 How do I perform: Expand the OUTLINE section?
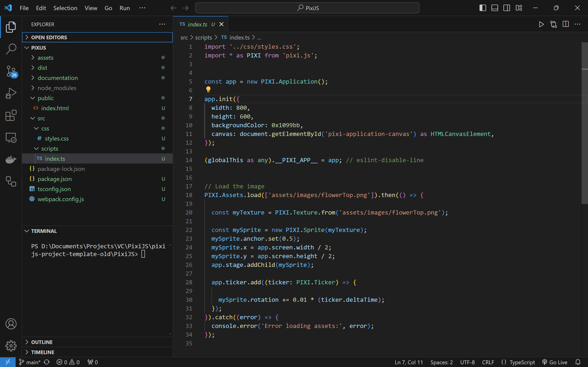click(42, 342)
